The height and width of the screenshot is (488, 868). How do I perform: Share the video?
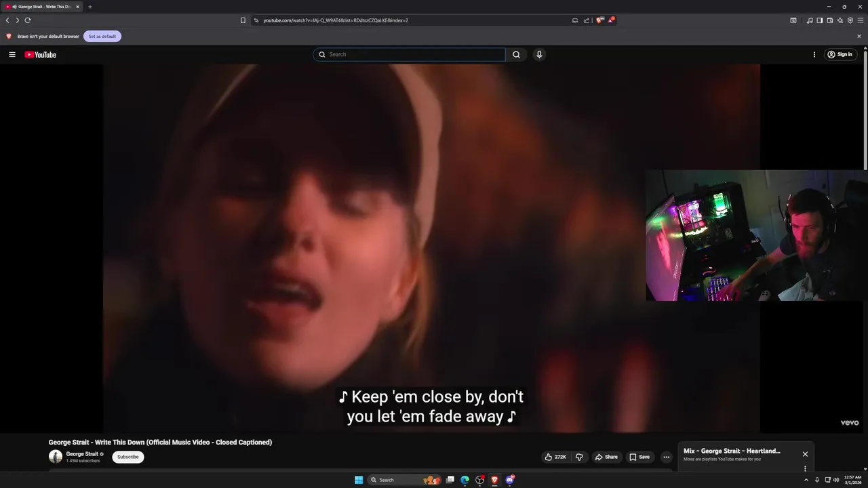606,457
